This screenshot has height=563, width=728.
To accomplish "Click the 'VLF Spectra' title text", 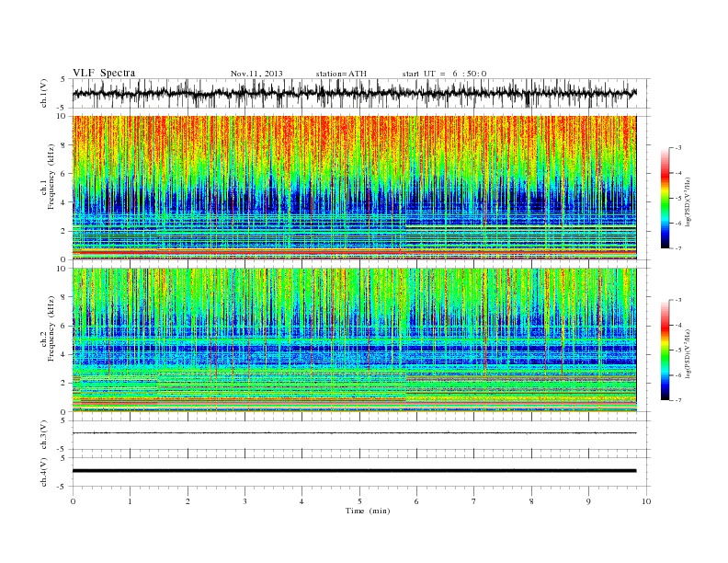I will (104, 73).
